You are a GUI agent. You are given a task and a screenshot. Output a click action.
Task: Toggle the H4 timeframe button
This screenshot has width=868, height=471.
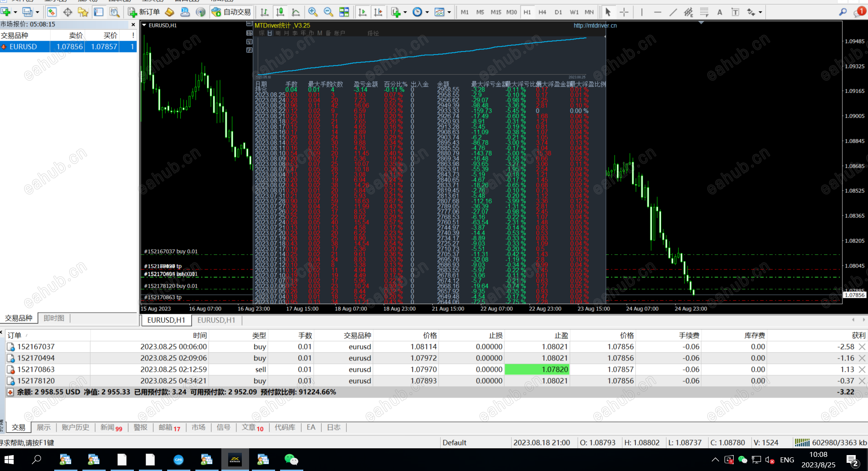[x=542, y=12]
